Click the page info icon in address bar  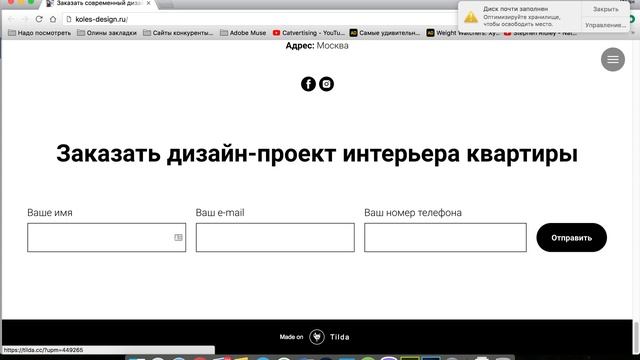(x=69, y=19)
